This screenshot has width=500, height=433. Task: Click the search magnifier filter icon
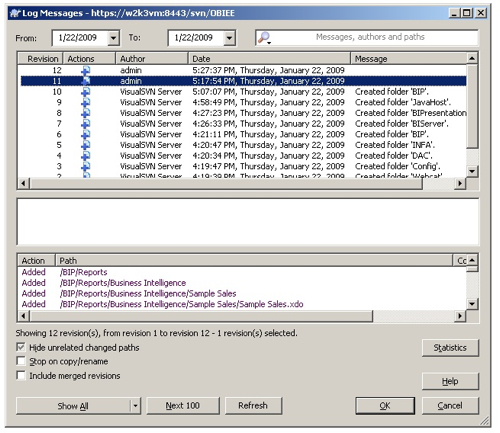tap(265, 38)
